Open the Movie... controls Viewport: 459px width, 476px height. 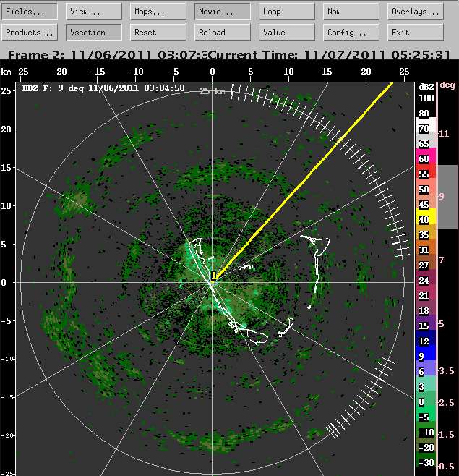(x=223, y=12)
